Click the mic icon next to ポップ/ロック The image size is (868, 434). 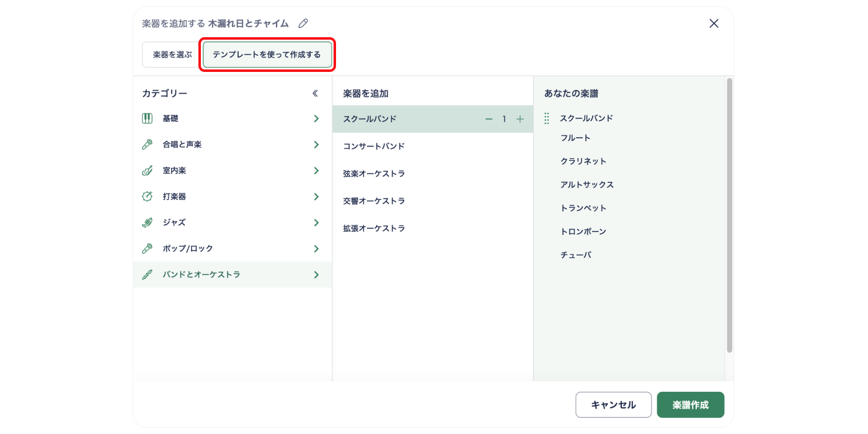pos(147,249)
